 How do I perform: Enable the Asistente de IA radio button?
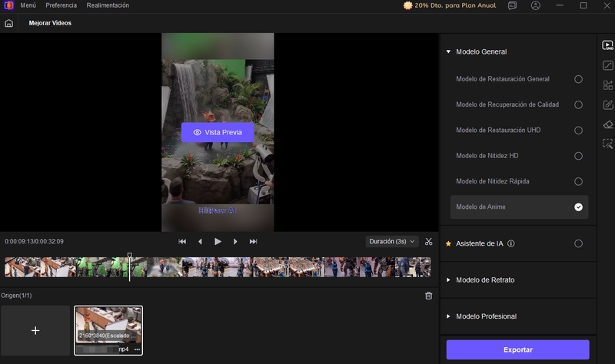pyautogui.click(x=578, y=243)
